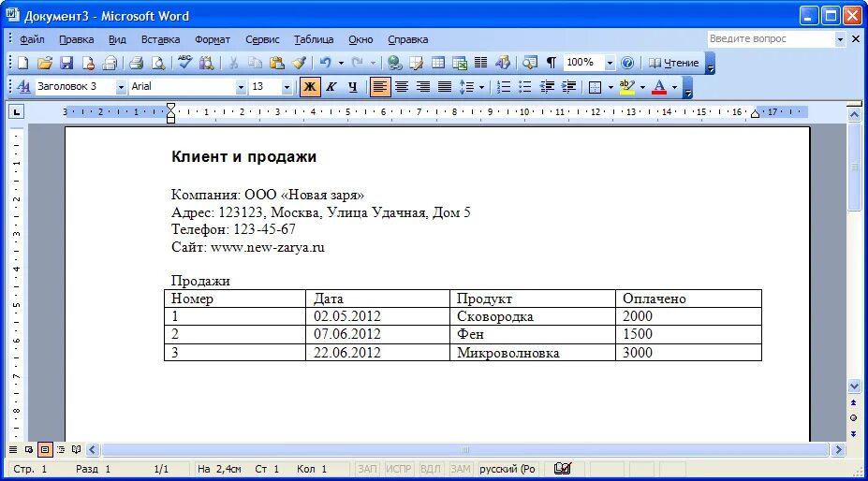Viewport: 868px width, 481px height.
Task: Click the heading Клиент и продажи
Action: pos(243,156)
